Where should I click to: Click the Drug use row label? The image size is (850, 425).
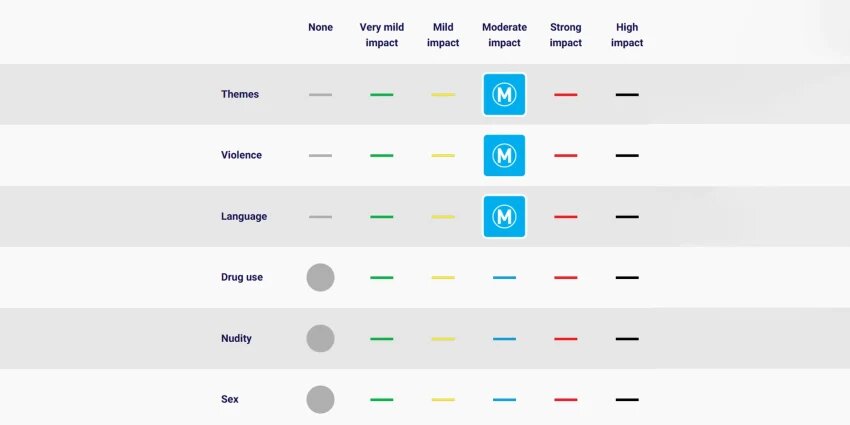[242, 277]
